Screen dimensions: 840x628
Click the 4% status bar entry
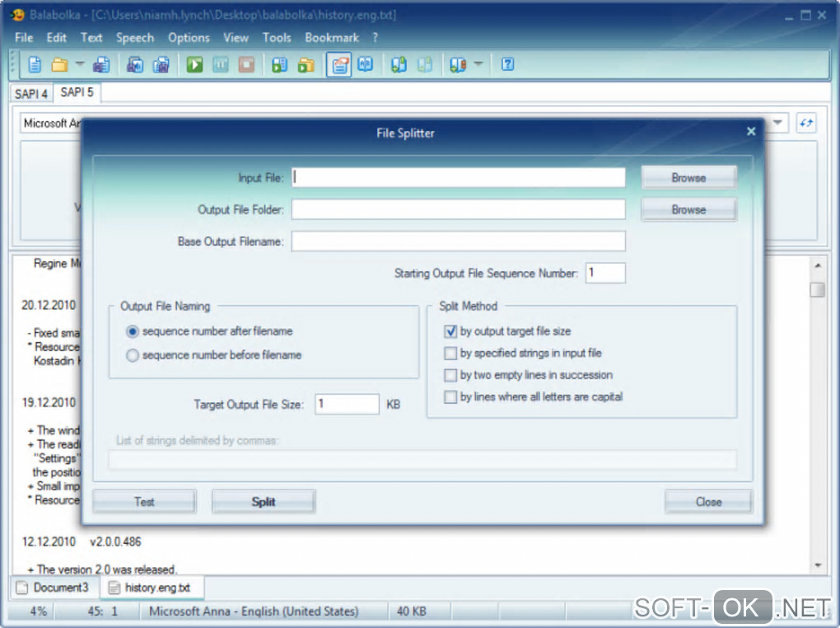pyautogui.click(x=38, y=612)
